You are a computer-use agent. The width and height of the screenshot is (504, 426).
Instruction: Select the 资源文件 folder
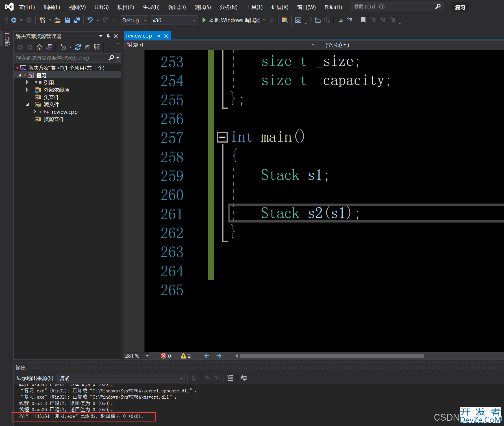pos(54,119)
